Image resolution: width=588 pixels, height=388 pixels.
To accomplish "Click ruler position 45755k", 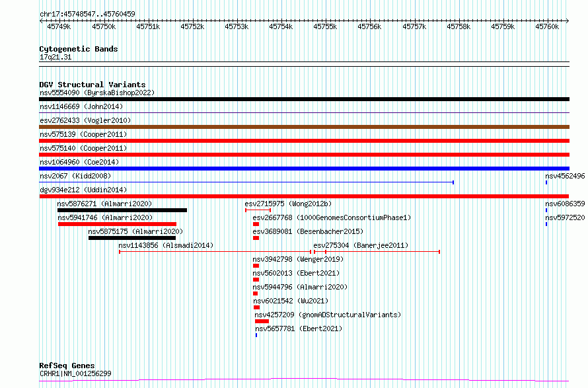I will click(325, 26).
